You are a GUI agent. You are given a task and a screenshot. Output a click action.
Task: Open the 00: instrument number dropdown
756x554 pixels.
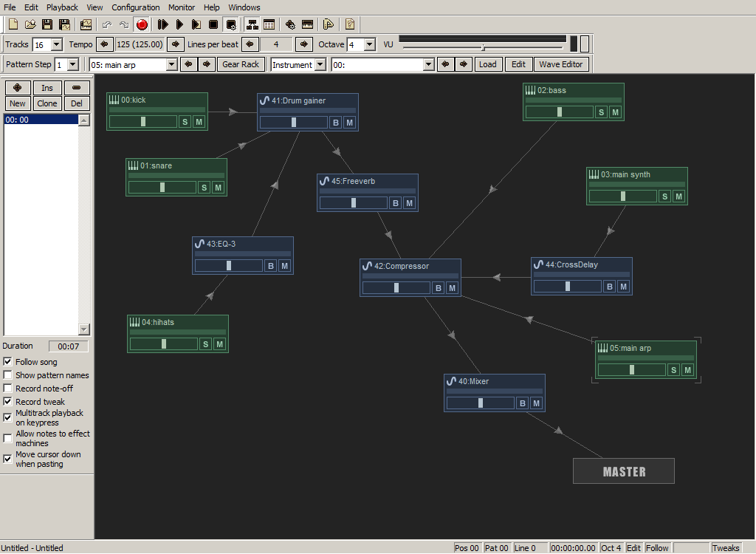point(429,64)
